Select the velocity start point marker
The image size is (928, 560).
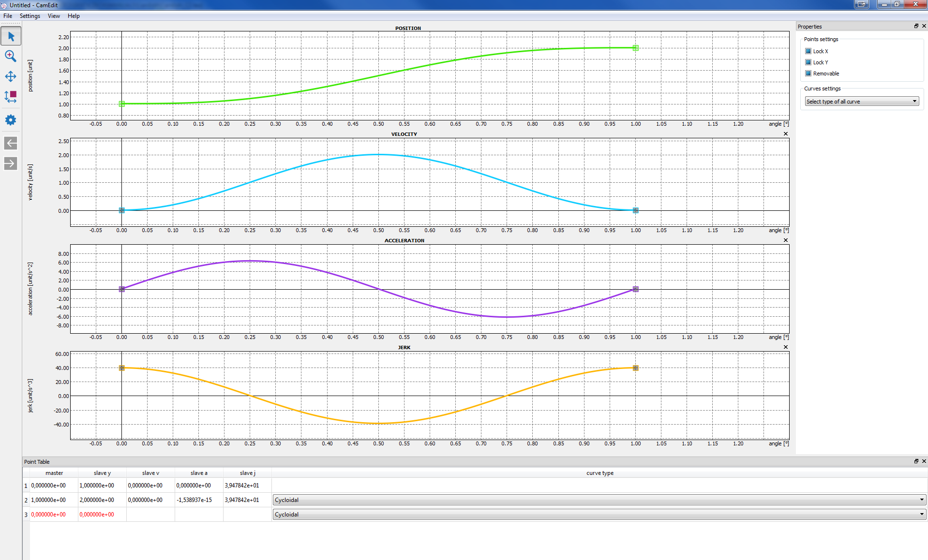coord(122,210)
